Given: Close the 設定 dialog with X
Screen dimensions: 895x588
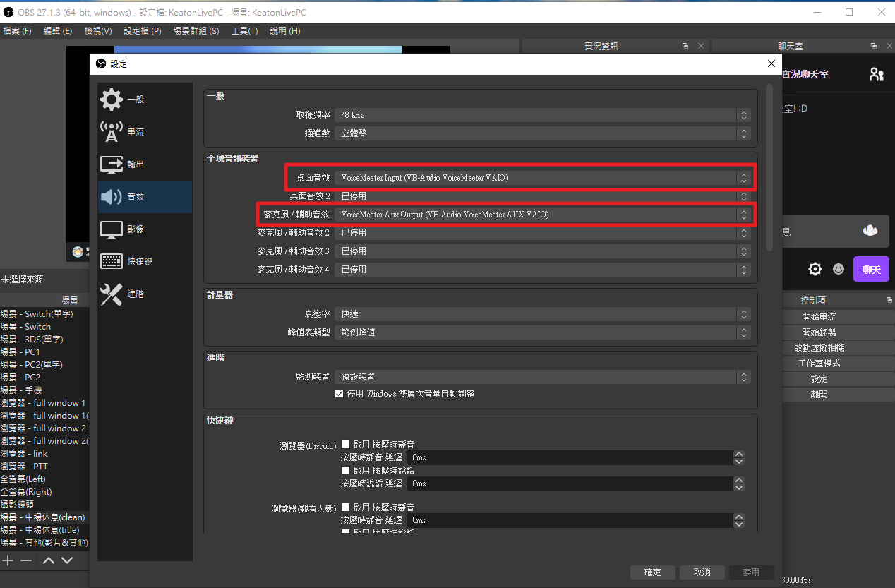Looking at the screenshot, I should [x=771, y=64].
